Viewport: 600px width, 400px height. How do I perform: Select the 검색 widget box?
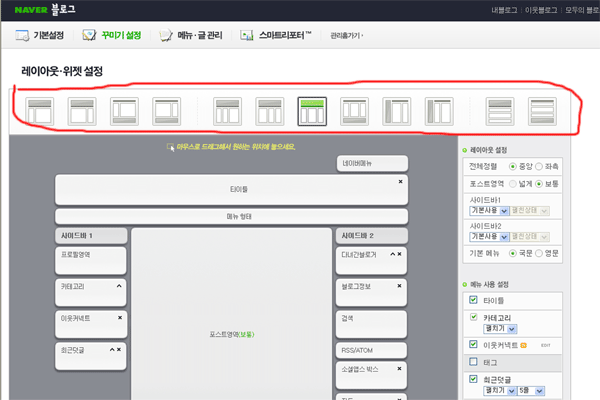pyautogui.click(x=371, y=324)
